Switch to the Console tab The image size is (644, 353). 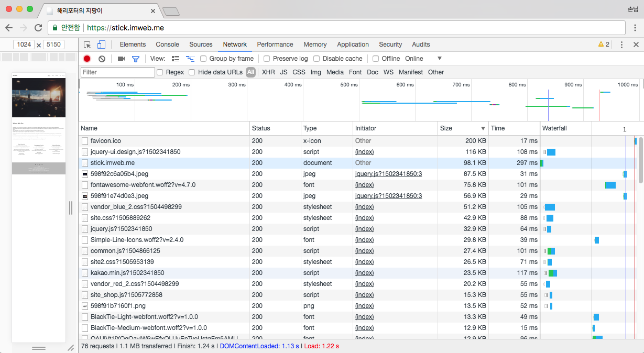tap(167, 45)
